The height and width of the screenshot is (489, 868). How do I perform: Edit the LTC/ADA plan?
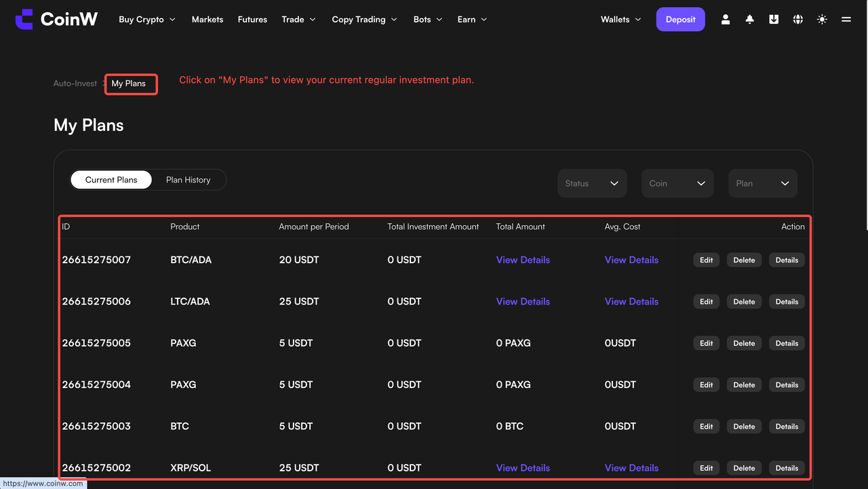707,302
